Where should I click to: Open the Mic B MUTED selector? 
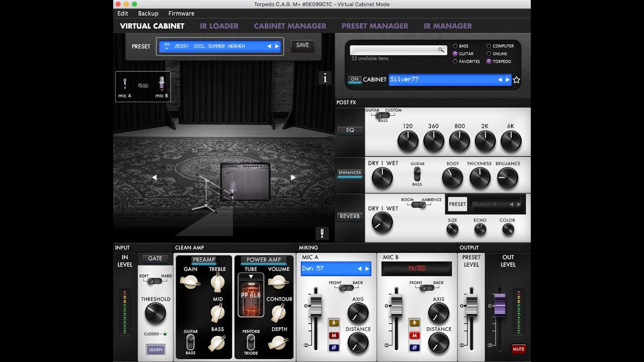click(x=417, y=268)
